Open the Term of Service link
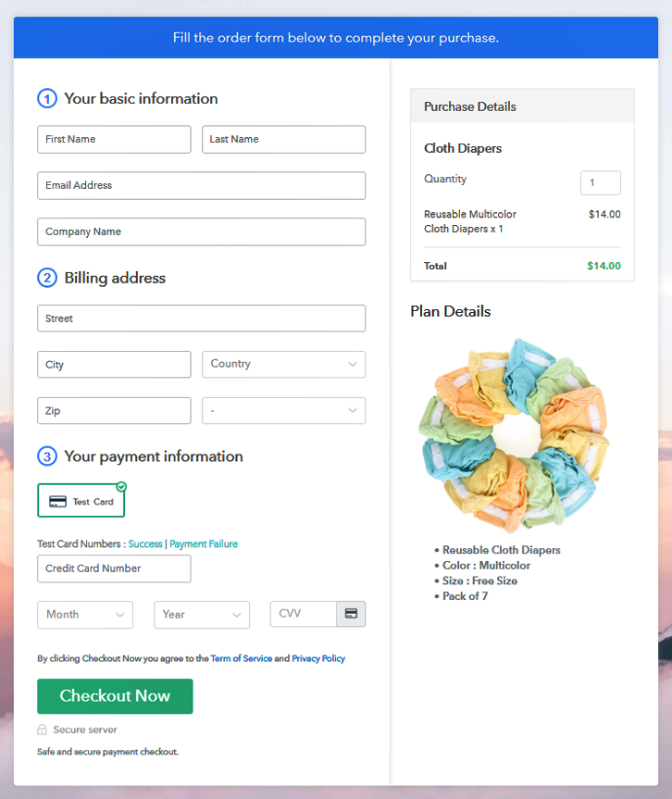Image resolution: width=672 pixels, height=799 pixels. tap(242, 658)
